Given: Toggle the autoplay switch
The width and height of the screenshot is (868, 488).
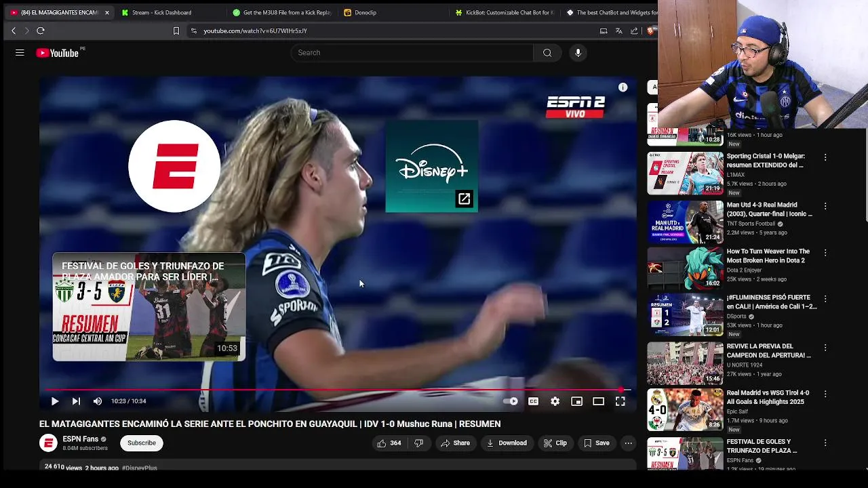Looking at the screenshot, I should point(511,401).
